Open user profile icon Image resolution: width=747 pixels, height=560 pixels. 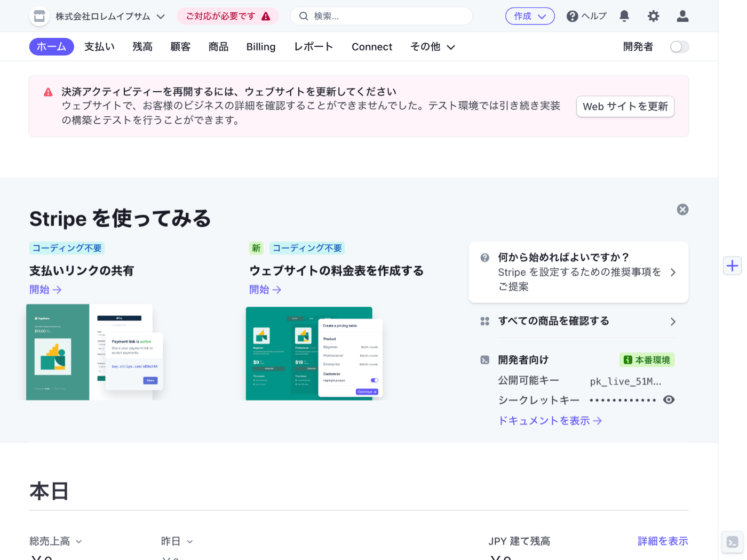click(682, 16)
